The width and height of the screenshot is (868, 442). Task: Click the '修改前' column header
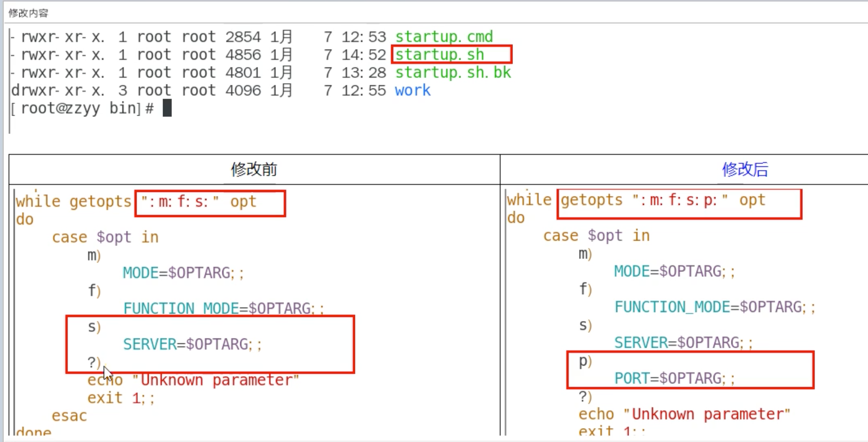point(254,169)
